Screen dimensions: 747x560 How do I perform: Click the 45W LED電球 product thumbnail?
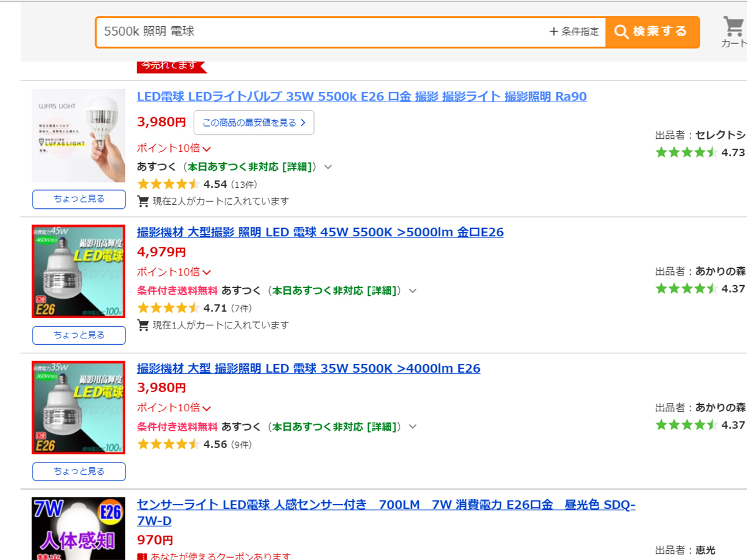point(78,271)
